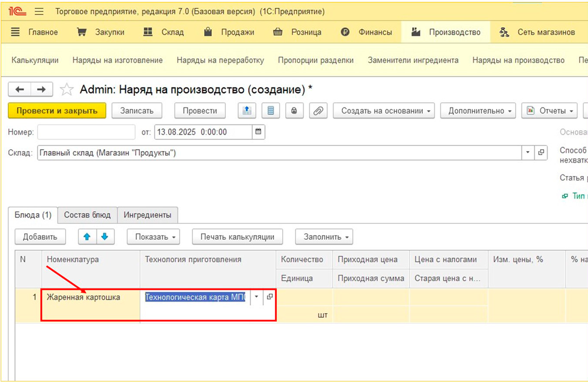Open the hamburger main menu icon

(x=39, y=12)
